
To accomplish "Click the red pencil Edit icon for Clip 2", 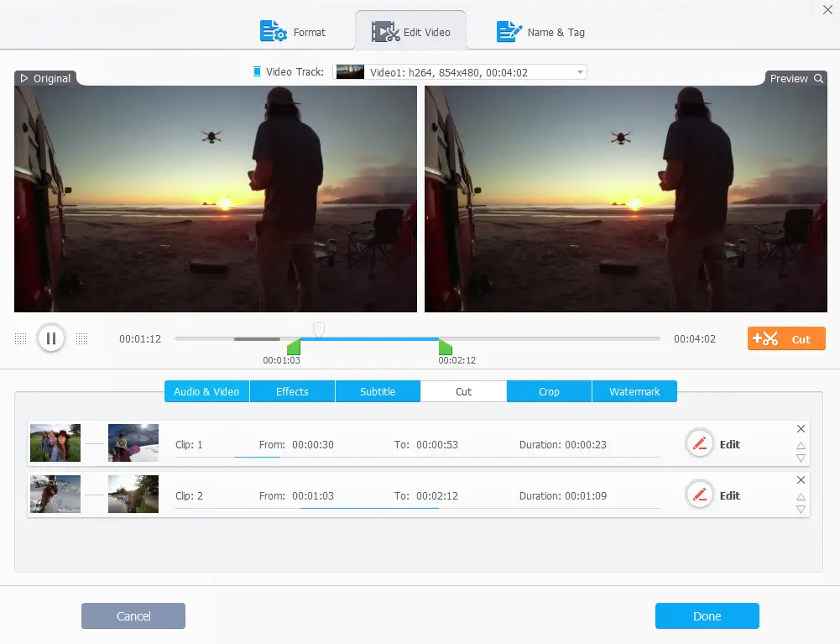I will point(699,495).
